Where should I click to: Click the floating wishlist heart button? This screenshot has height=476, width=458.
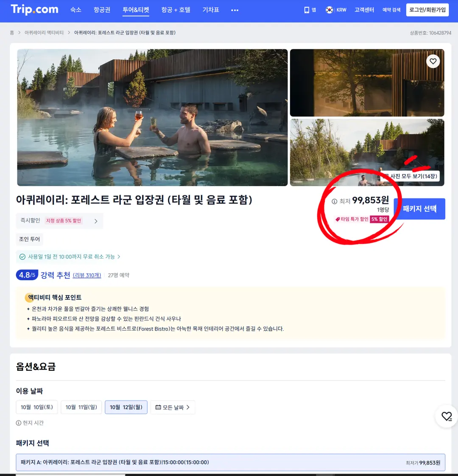pyautogui.click(x=447, y=416)
